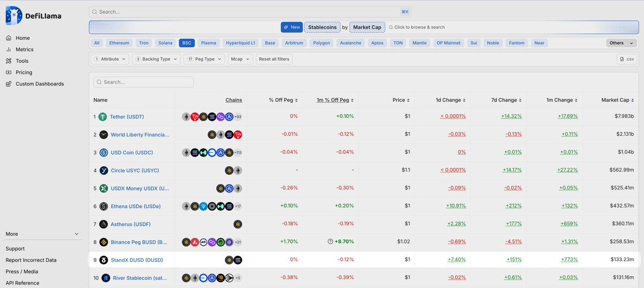The image size is (644, 288).
Task: Sort by % Off Peg column
Action: click(283, 100)
